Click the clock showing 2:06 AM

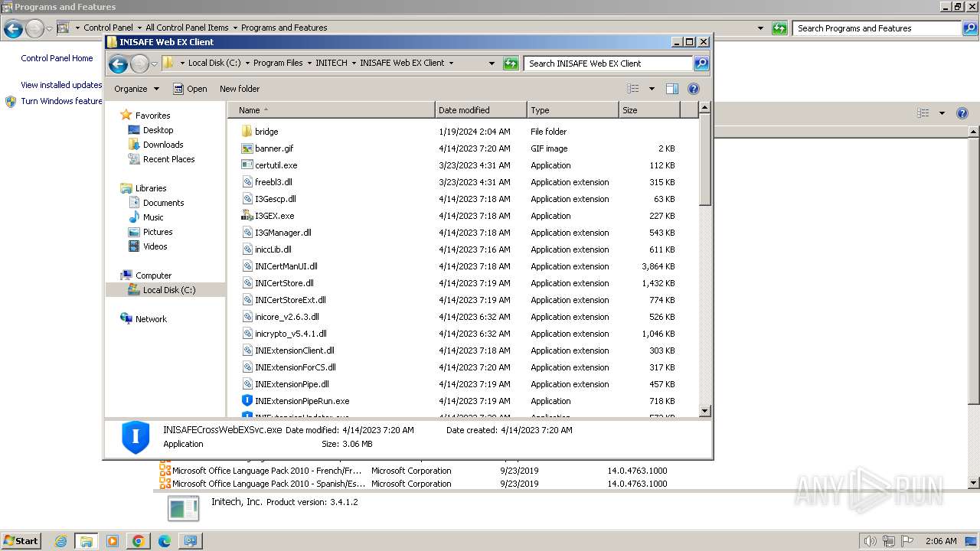[940, 541]
